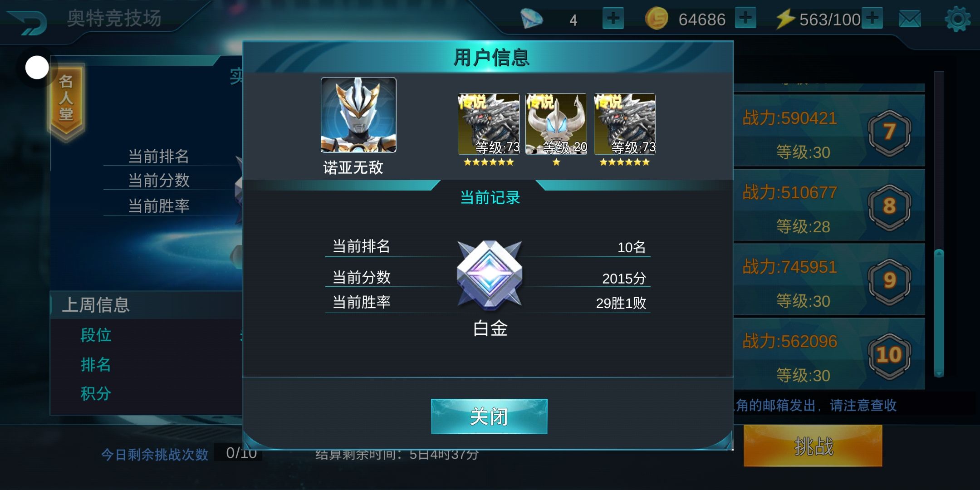Click the platinum rank badge

(490, 275)
